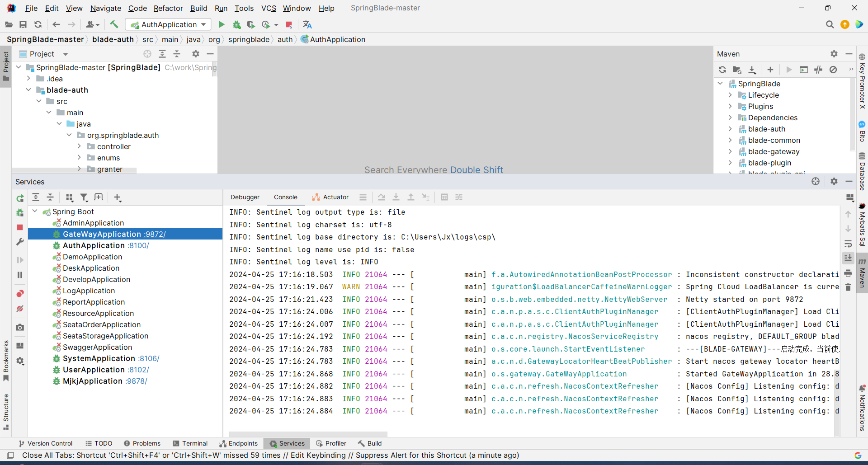The image size is (868, 465).
Task: Open the Refactor menu
Action: (x=168, y=8)
